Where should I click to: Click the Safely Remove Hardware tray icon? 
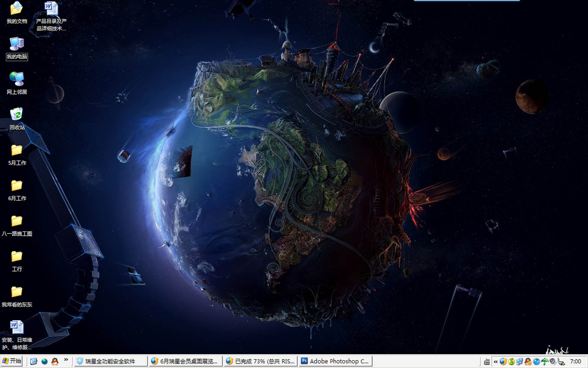pyautogui.click(x=561, y=361)
